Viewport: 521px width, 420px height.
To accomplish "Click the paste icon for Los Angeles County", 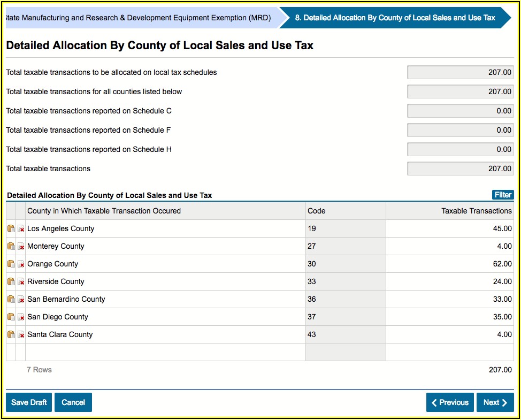I will point(11,228).
